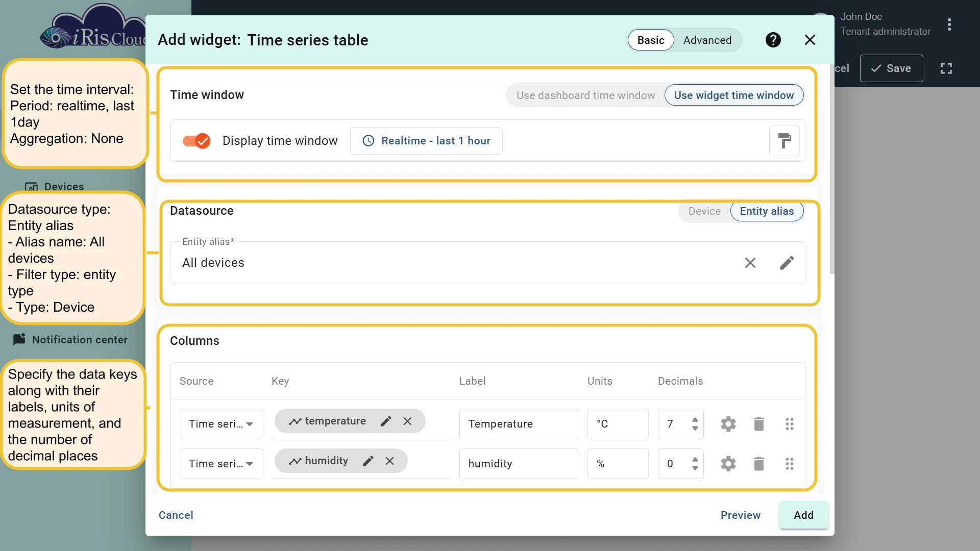Click the dashboard Save button
Screen dimensions: 980x551
pos(891,68)
